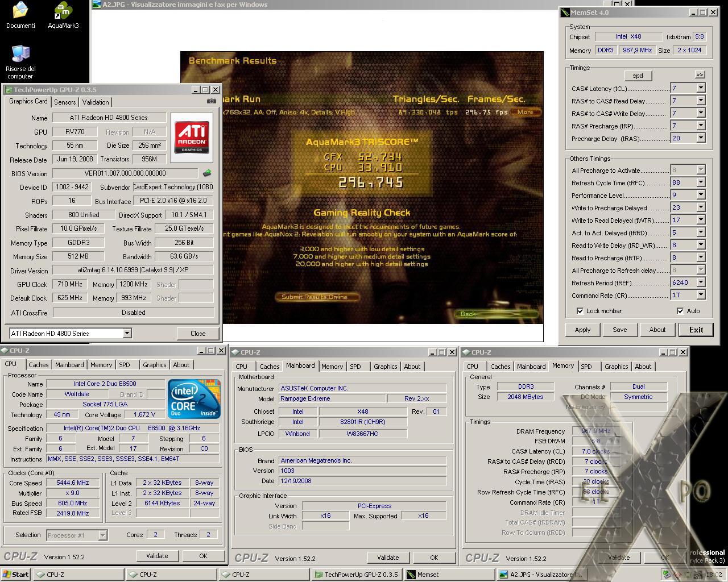Click the Close button in GPU-Z
Image resolution: width=728 pixels, height=582 pixels.
pyautogui.click(x=198, y=334)
